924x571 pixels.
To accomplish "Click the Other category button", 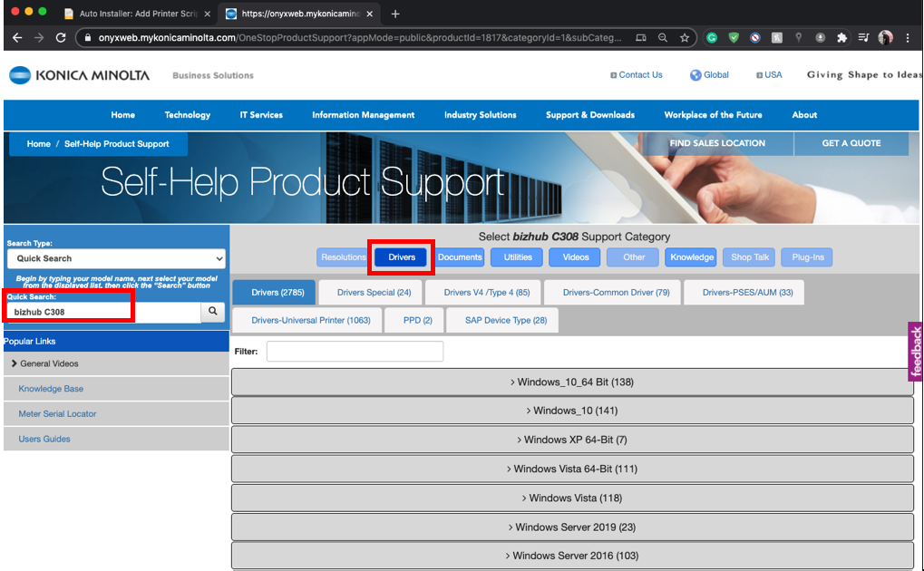I will coord(634,257).
